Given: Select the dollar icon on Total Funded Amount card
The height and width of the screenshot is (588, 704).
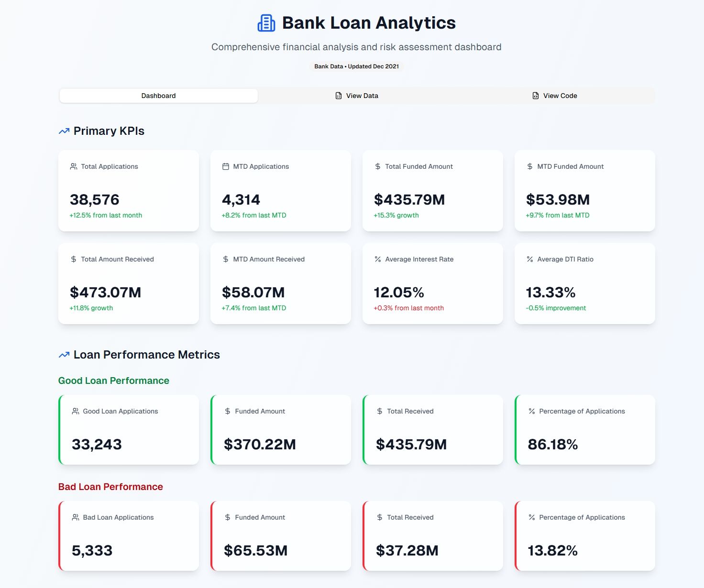Looking at the screenshot, I should point(377,166).
